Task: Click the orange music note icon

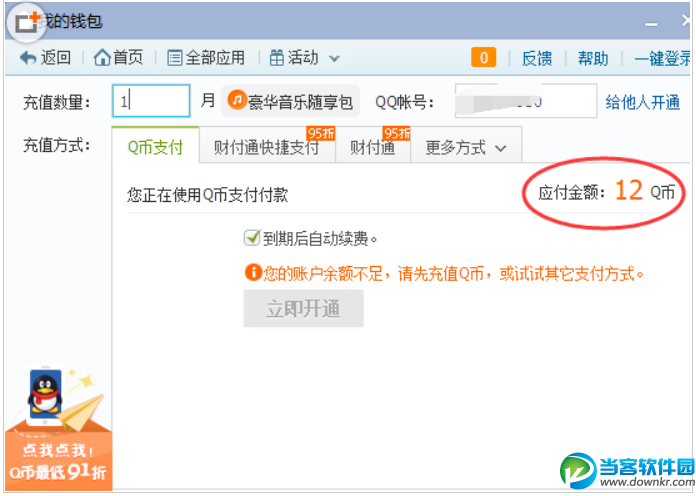Action: (237, 99)
